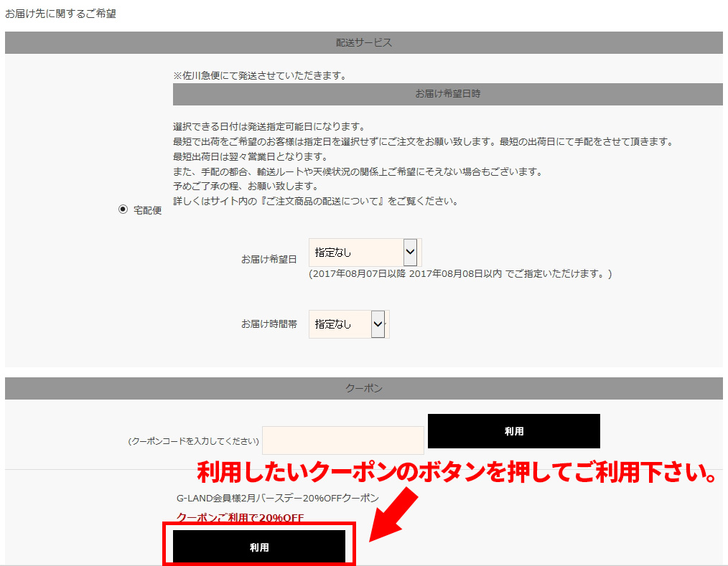
Task: Click the 配送サービス section header
Action: point(363,42)
